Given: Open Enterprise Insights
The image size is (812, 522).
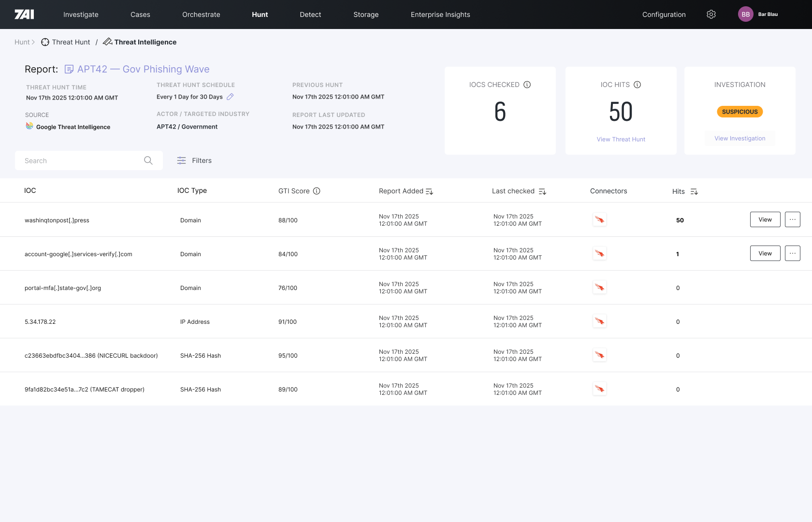Looking at the screenshot, I should [x=440, y=14].
